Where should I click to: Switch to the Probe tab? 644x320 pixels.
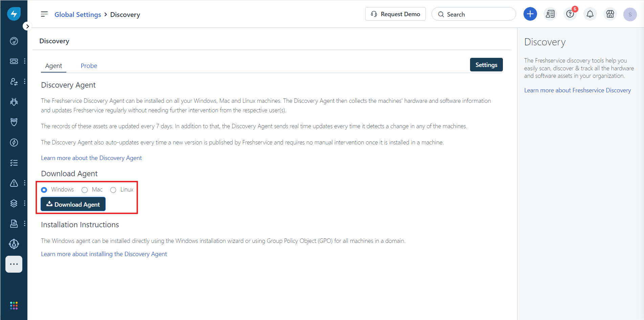point(89,66)
